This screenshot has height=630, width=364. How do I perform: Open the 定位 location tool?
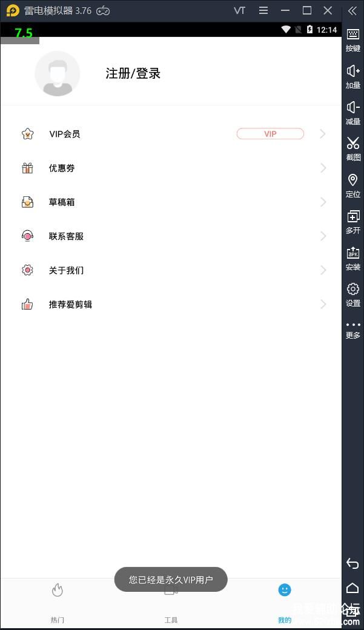point(352,185)
